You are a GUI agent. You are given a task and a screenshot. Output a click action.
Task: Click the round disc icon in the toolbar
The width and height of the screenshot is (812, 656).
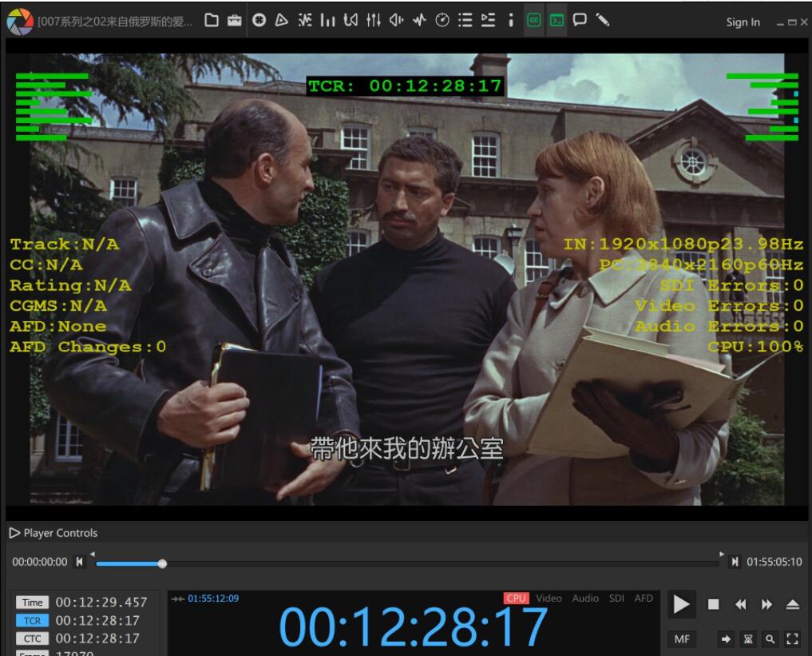259,20
